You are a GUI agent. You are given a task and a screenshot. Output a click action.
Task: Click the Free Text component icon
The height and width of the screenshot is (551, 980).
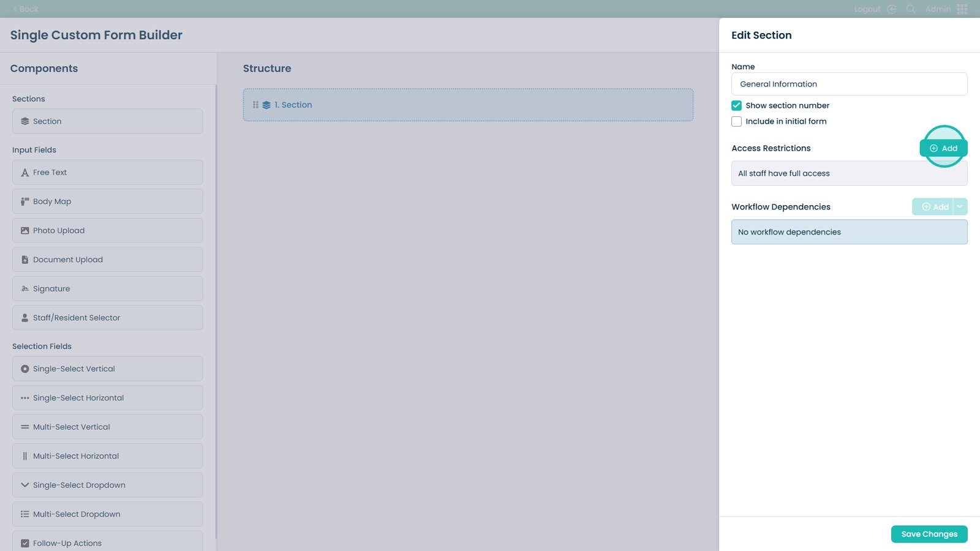[x=25, y=173]
